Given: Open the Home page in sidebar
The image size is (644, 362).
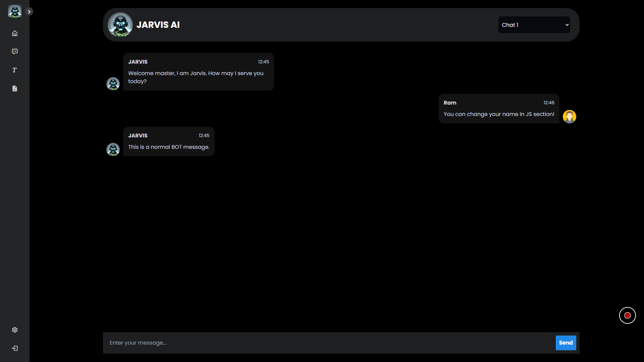Looking at the screenshot, I should click(x=15, y=33).
